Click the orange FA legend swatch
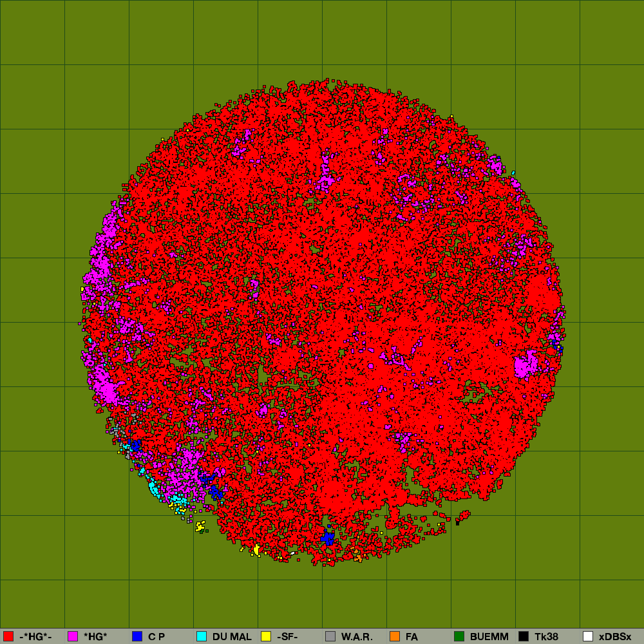644x644 pixels. point(395,636)
